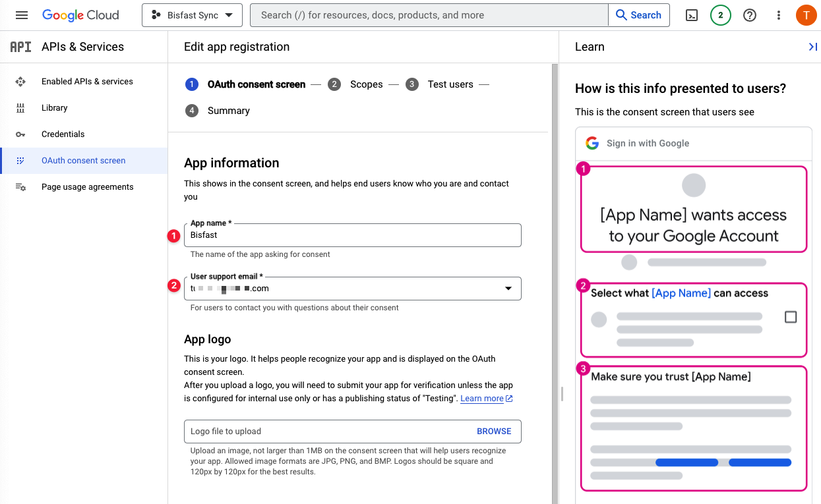Jump to step 3 Test users

point(439,84)
